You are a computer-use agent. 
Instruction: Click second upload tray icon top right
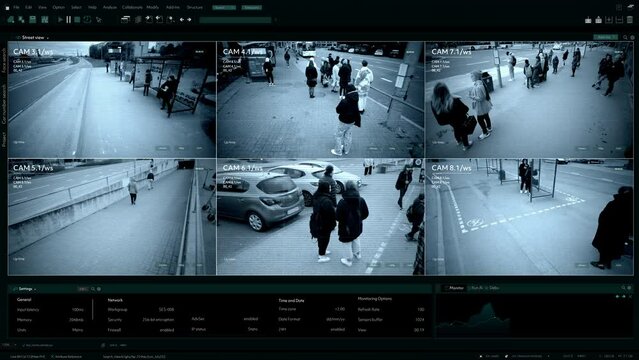pos(598,20)
